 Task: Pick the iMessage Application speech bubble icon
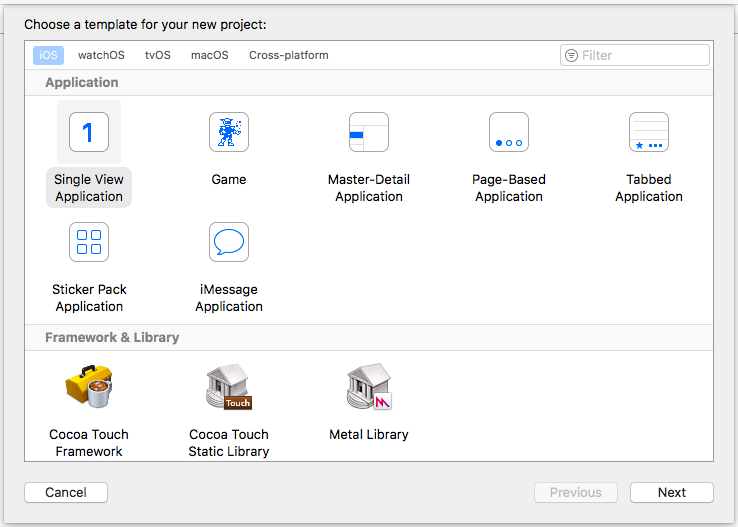point(229,242)
